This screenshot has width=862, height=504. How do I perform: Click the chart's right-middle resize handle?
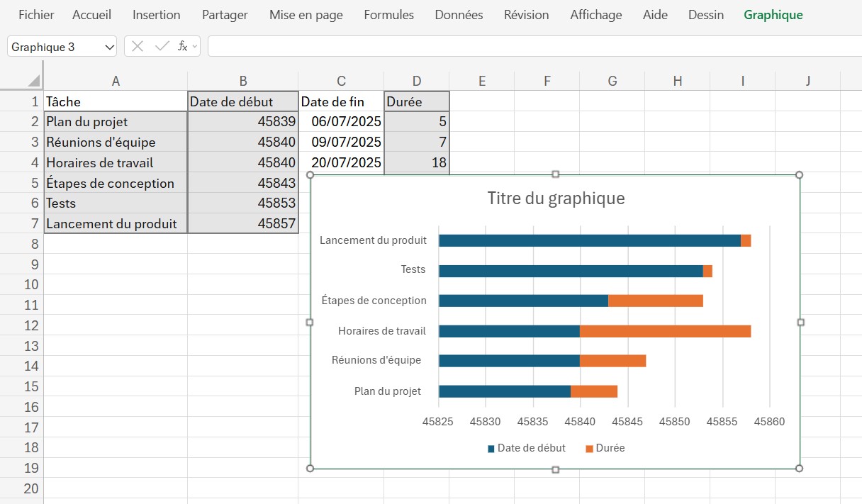click(x=800, y=322)
